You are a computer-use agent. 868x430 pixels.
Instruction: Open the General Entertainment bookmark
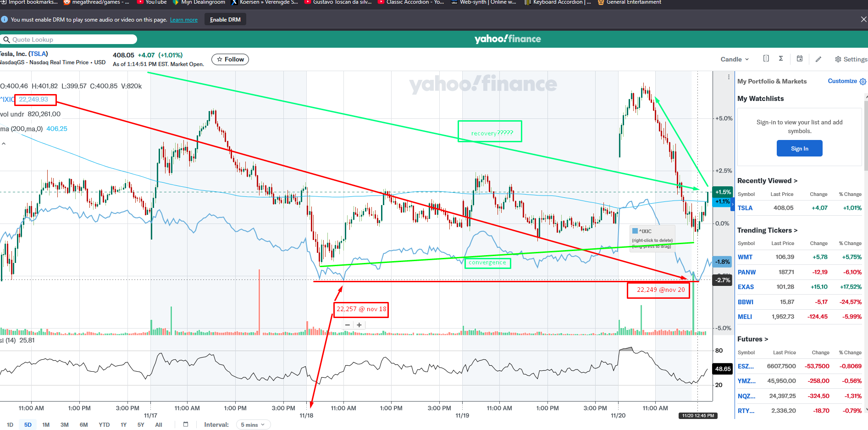(x=630, y=2)
